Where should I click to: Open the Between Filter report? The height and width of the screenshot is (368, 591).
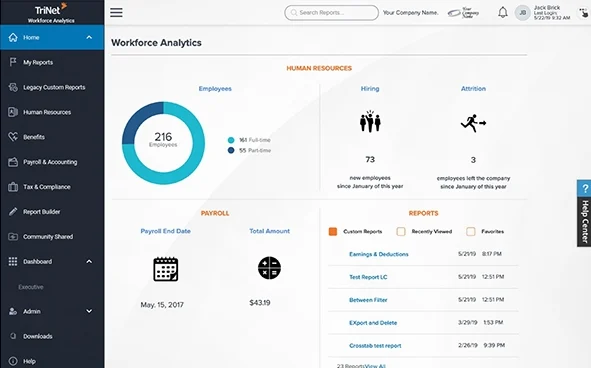368,300
